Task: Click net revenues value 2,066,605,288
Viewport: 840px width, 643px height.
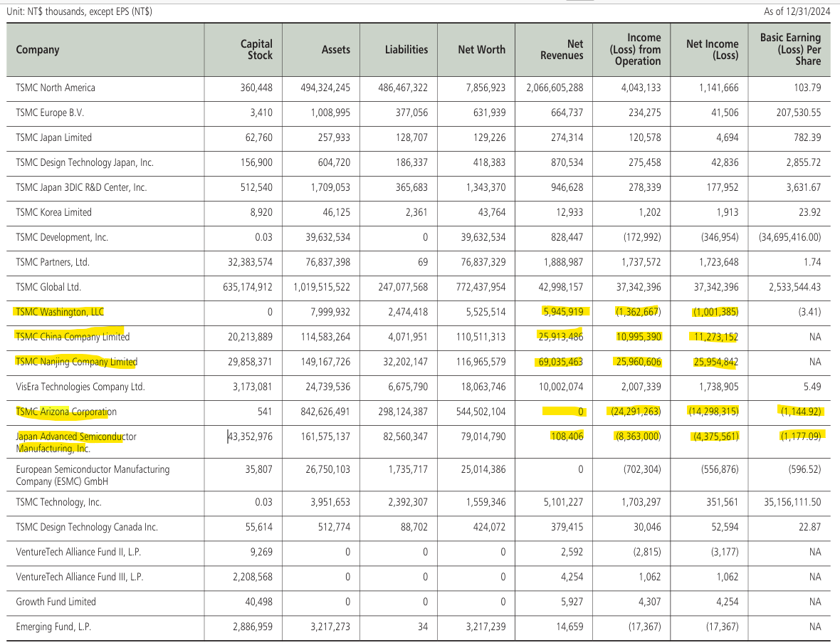Action: click(555, 88)
